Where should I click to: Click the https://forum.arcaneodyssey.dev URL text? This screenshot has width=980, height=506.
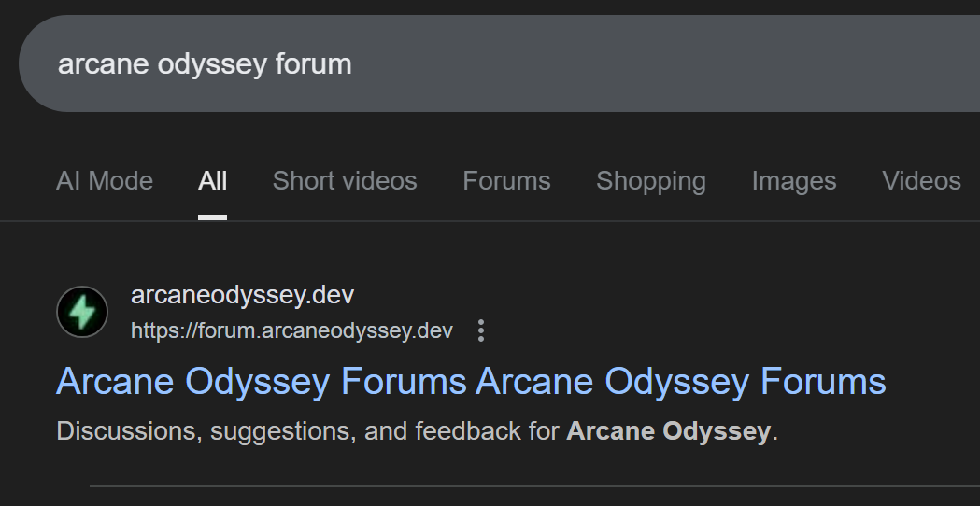coord(291,330)
